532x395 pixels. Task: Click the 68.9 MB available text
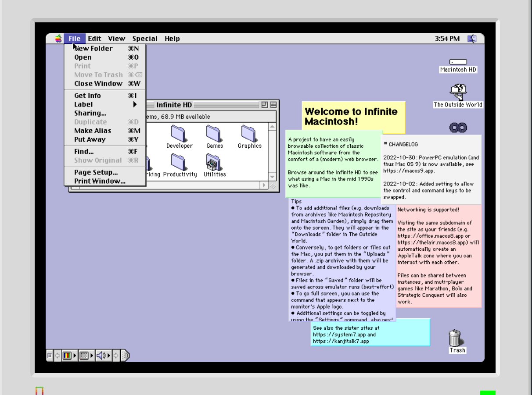click(x=186, y=117)
